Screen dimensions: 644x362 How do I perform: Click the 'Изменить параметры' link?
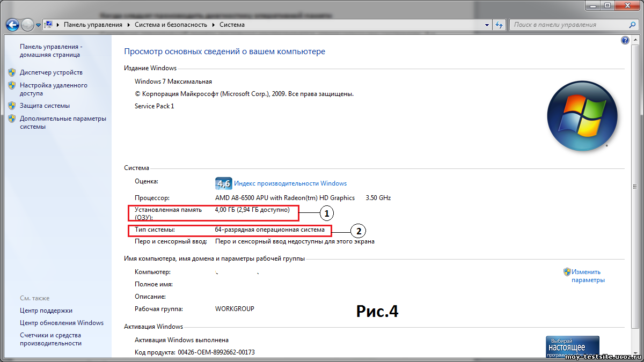[x=588, y=276]
